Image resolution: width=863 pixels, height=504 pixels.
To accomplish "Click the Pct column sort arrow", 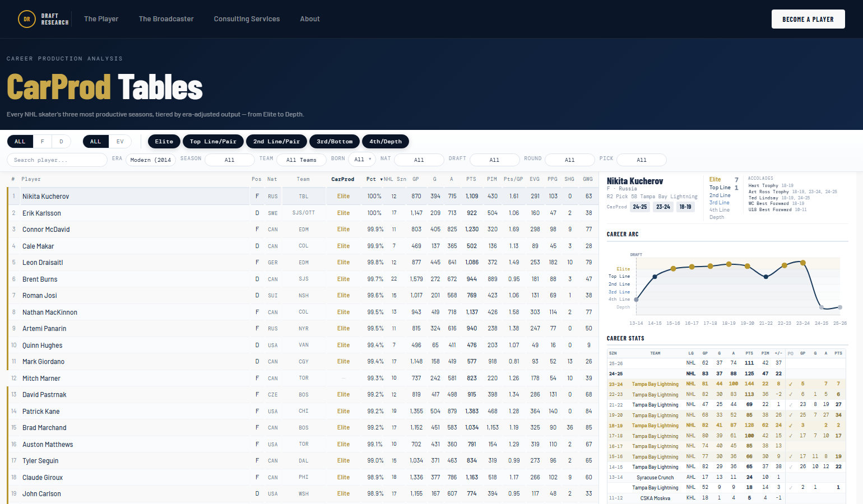I will (x=381, y=179).
